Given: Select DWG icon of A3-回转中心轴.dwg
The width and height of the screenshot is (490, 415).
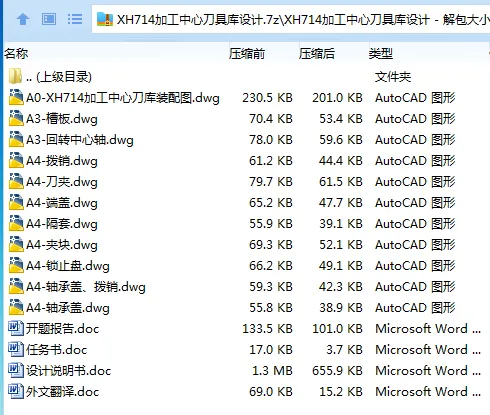Looking at the screenshot, I should click(x=16, y=139).
